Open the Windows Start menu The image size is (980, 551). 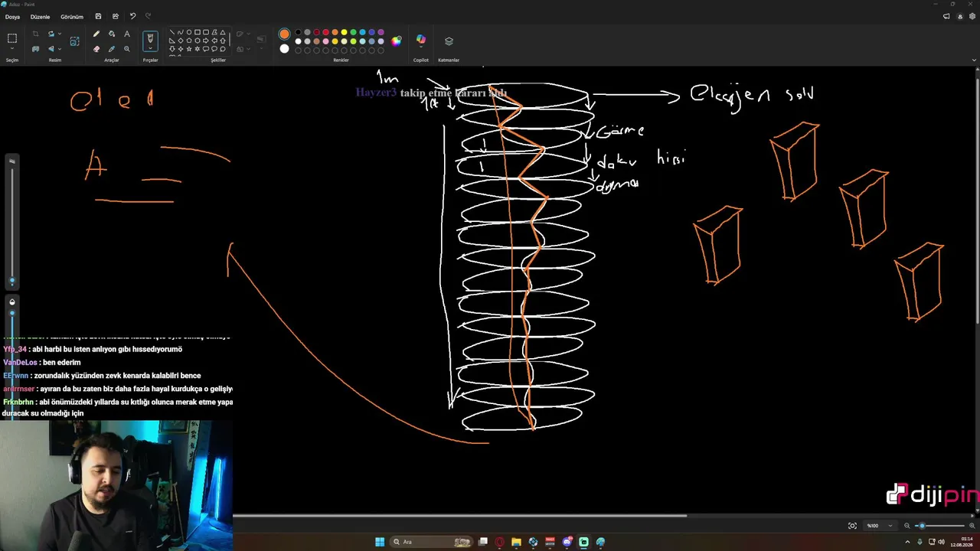coord(380,542)
